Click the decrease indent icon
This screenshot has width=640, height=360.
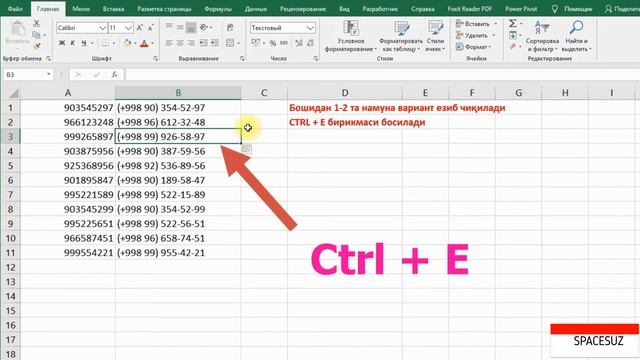pyautogui.click(x=203, y=43)
